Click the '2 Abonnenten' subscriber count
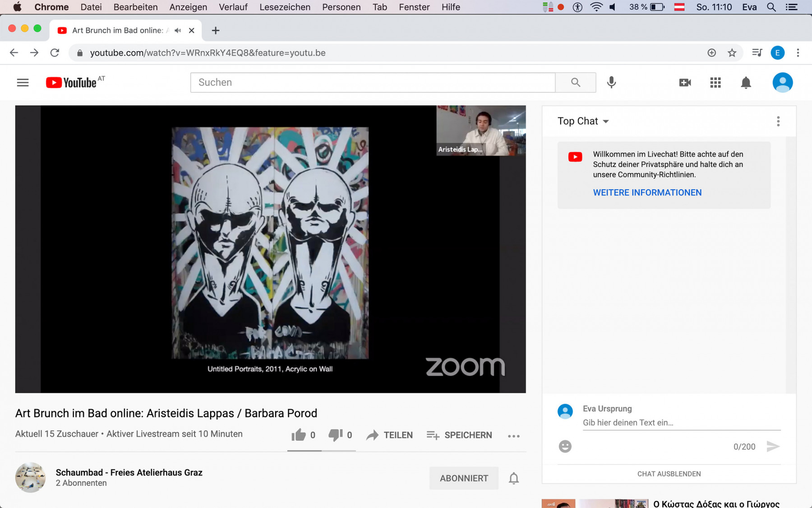The height and width of the screenshot is (508, 812). point(81,483)
